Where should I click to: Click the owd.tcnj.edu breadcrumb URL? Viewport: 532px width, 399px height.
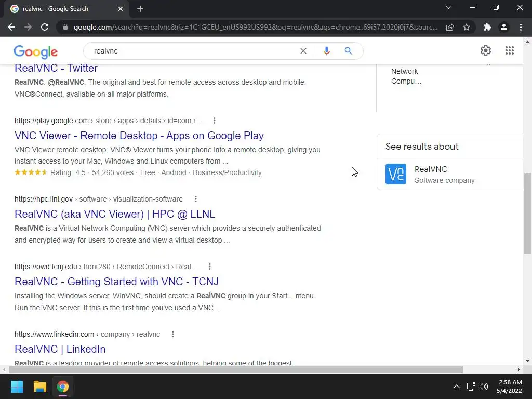pos(105,267)
